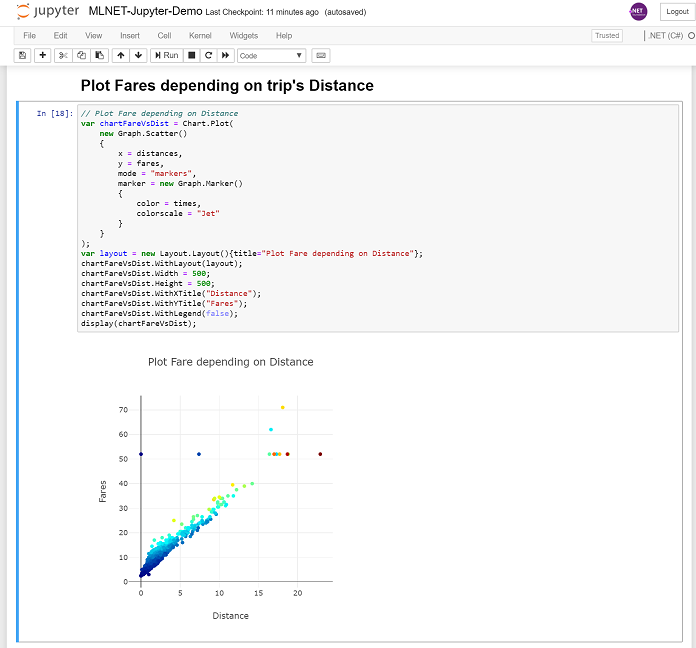Click the chart title Plot Fare depending on Distance
This screenshot has width=696, height=648.
tap(230, 362)
